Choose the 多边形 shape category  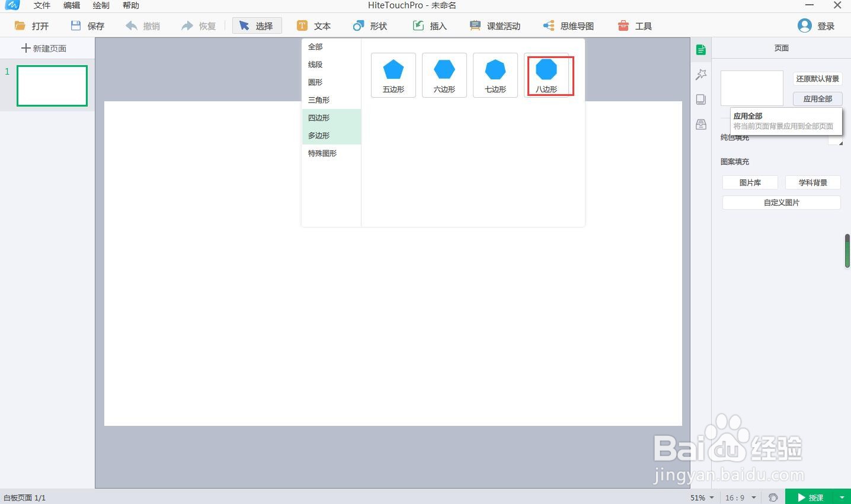click(331, 136)
